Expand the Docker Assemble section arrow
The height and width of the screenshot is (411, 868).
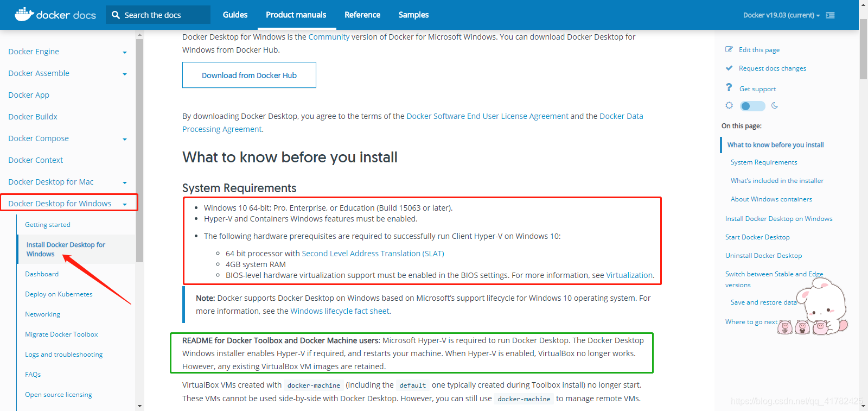click(x=125, y=74)
